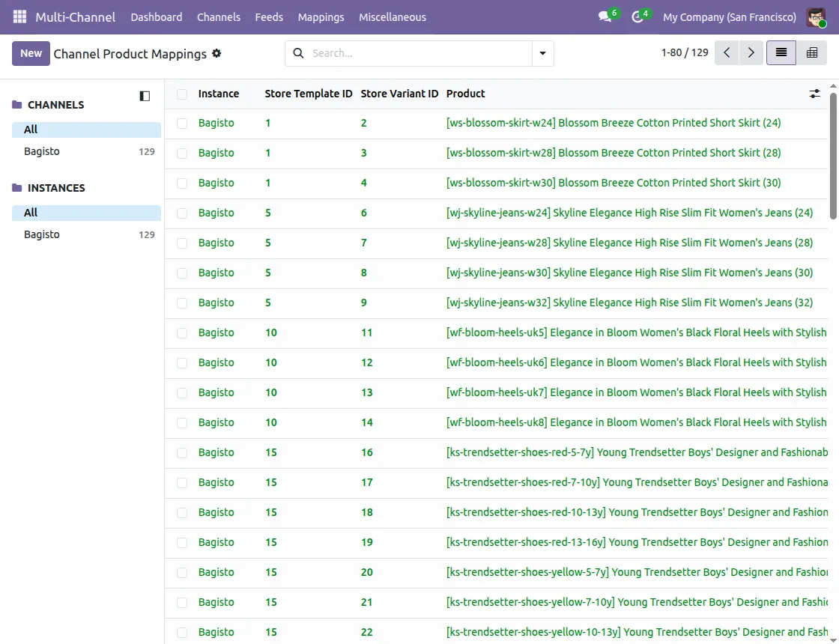
Task: Click the Instances folder icon
Action: (x=17, y=188)
